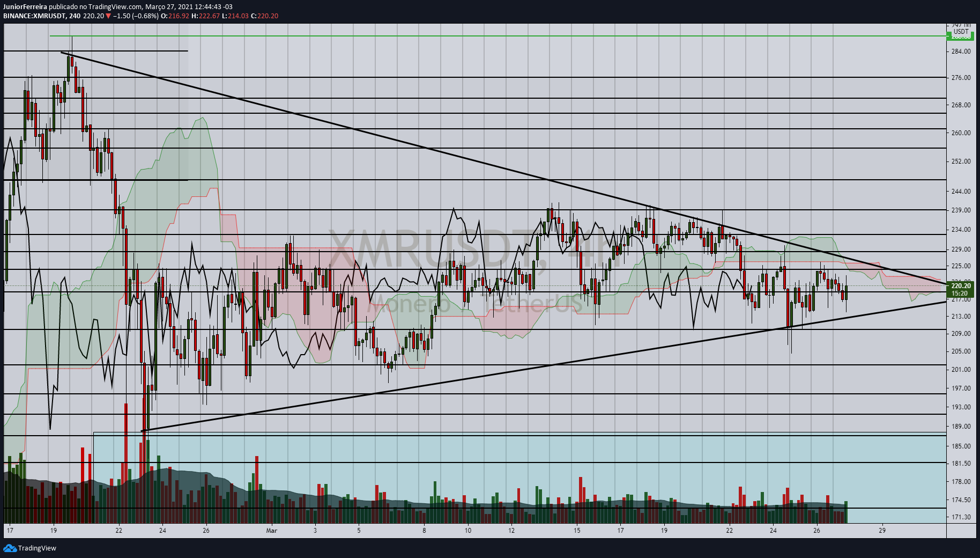Click the close value C:220.20
This screenshot has width=980, height=558.
(265, 16)
